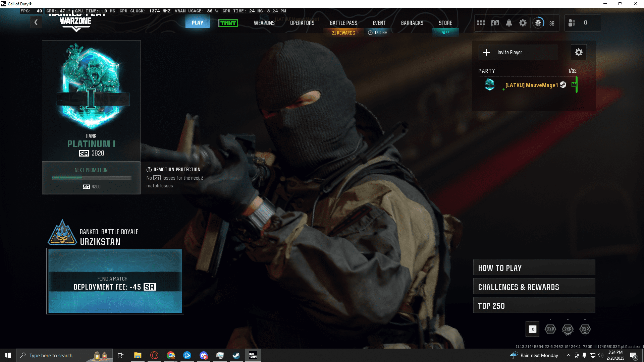644x362 pixels.
Task: Click Invite Player button
Action: (x=518, y=52)
